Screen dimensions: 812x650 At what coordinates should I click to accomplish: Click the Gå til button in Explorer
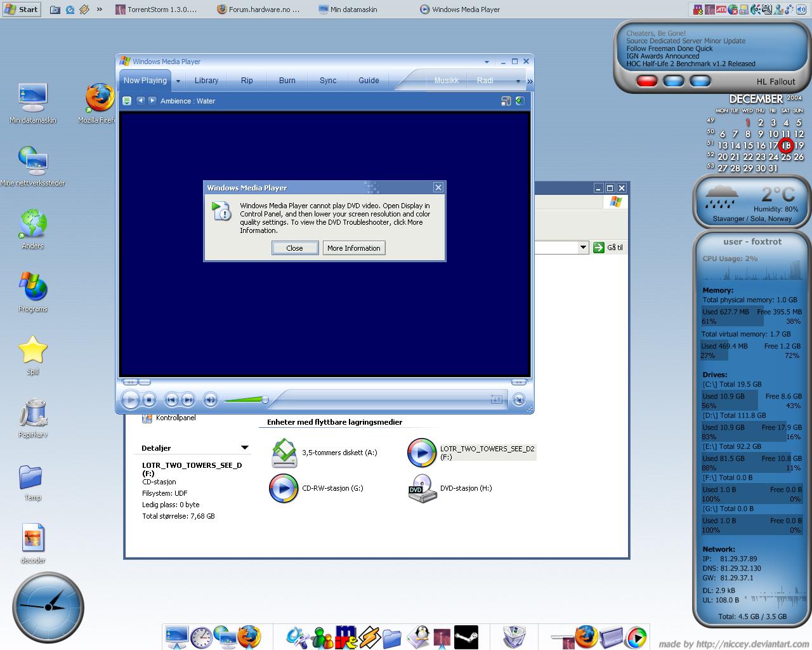(x=608, y=248)
